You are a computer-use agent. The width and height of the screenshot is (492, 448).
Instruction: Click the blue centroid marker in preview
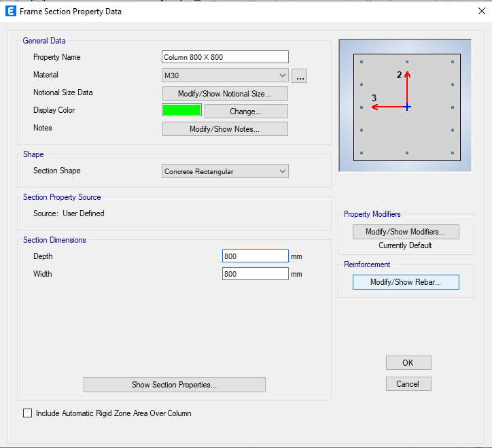[406, 107]
